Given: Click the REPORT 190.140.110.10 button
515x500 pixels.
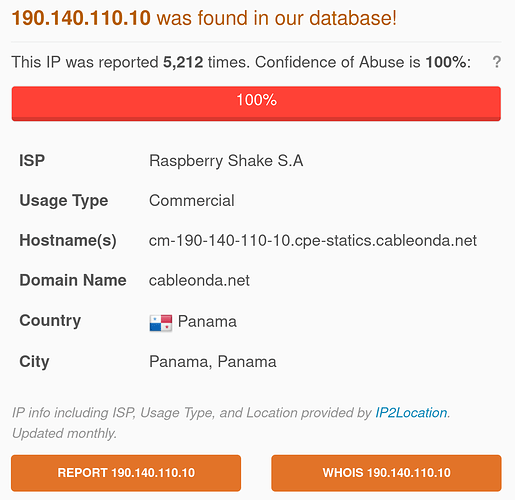Looking at the screenshot, I should [x=126, y=473].
